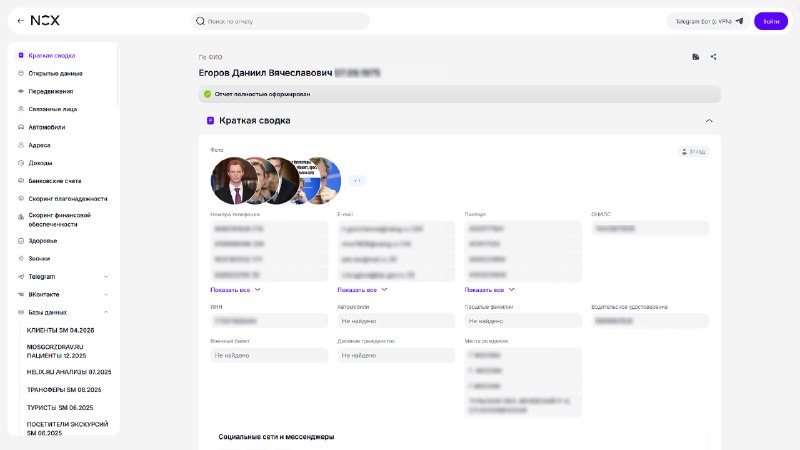Expand Показать все under E-mail
The width and height of the screenshot is (800, 450).
pyautogui.click(x=362, y=290)
